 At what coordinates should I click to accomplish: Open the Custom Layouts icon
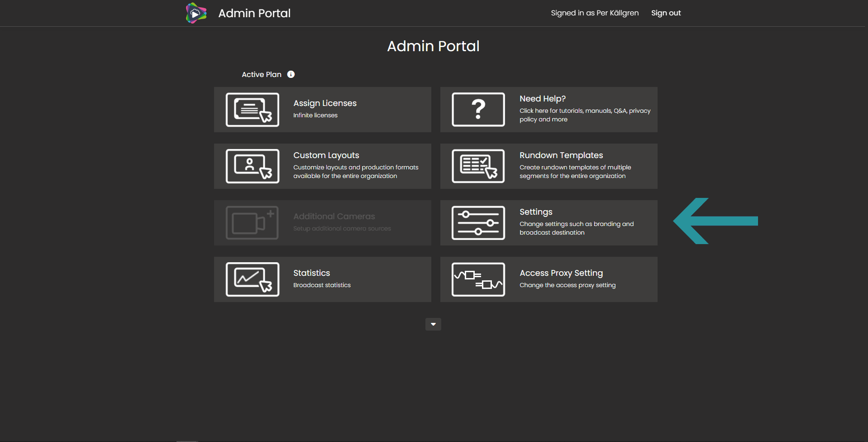pos(253,166)
